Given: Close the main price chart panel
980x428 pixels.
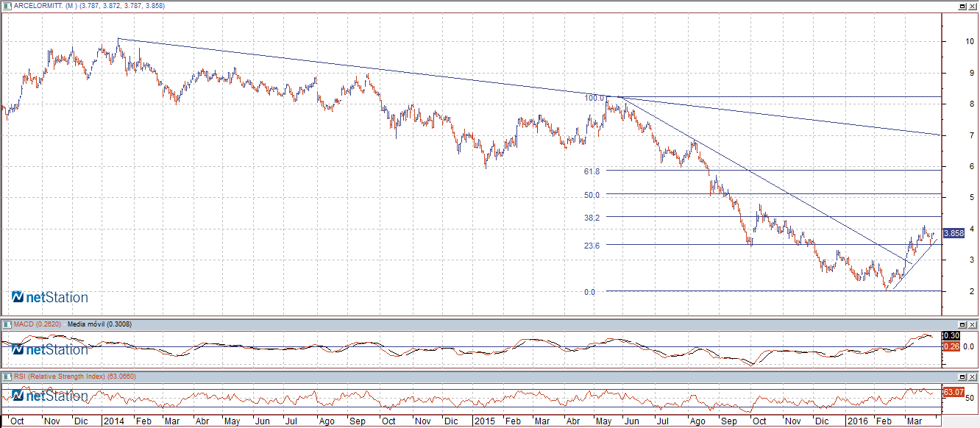Looking at the screenshot, I should (973, 6).
